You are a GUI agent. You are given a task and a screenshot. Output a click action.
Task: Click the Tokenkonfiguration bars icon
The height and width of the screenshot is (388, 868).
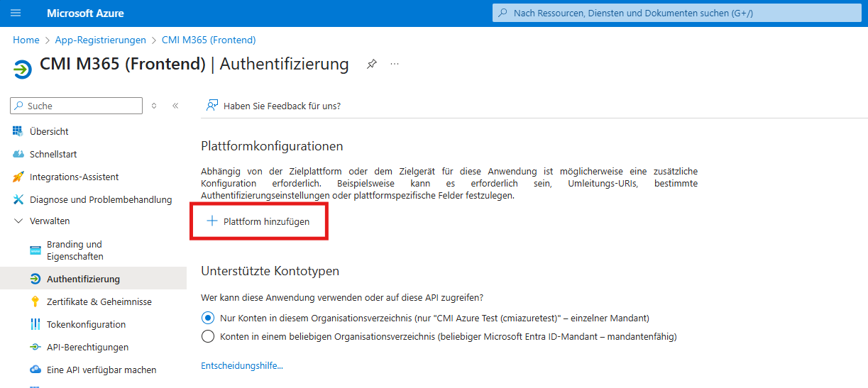click(x=35, y=324)
